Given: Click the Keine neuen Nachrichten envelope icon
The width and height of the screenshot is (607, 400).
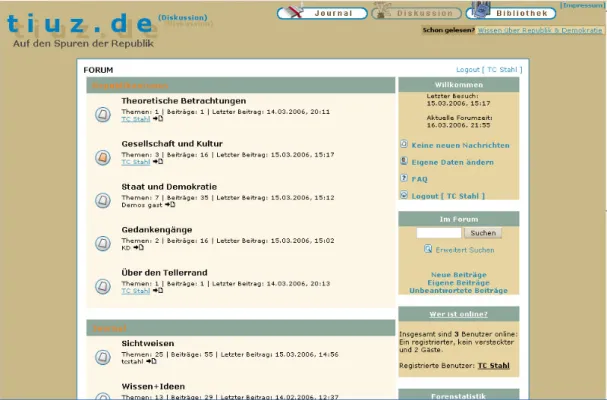Looking at the screenshot, I should [404, 144].
